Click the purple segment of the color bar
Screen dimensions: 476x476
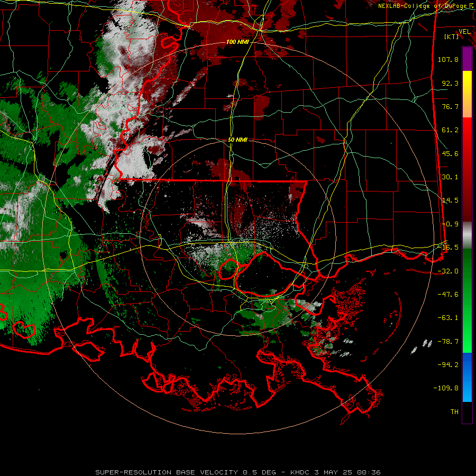(467, 59)
